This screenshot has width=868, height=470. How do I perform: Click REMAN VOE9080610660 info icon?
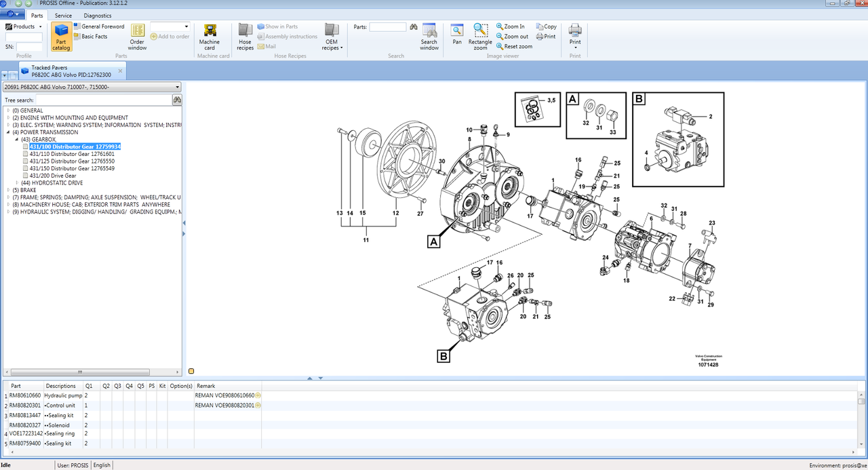tap(258, 395)
